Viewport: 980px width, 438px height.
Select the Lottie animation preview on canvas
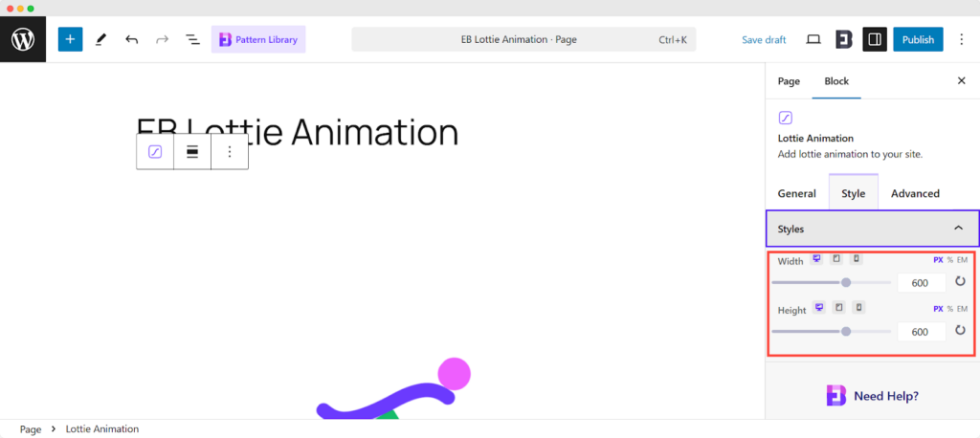click(x=393, y=387)
